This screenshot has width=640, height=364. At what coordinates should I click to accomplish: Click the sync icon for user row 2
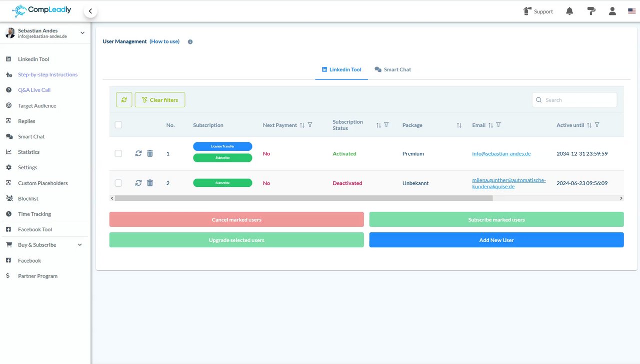click(x=138, y=183)
